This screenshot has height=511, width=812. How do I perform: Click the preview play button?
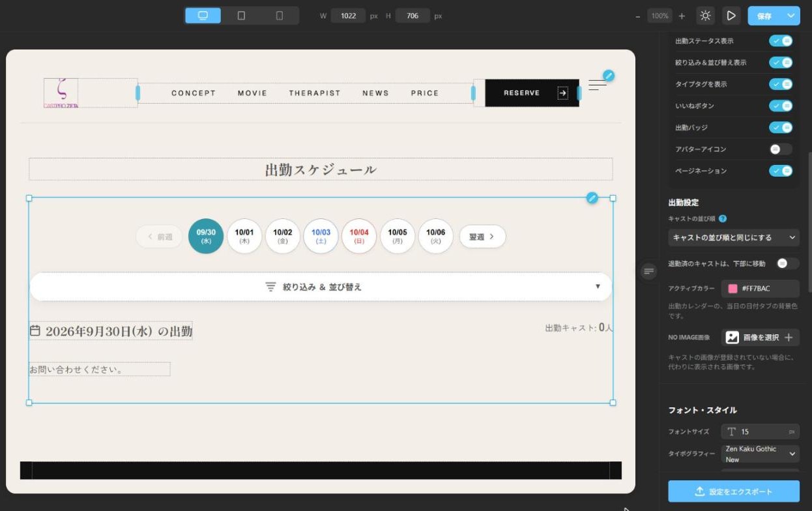click(731, 16)
